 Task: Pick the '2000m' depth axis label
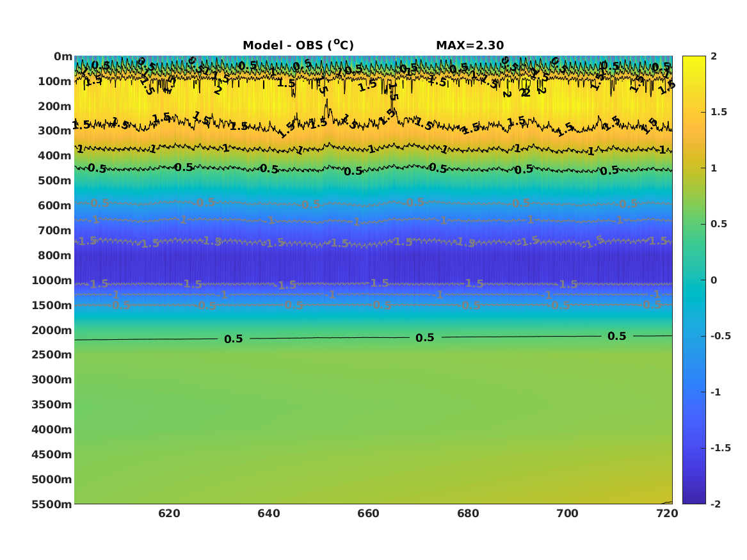pyautogui.click(x=52, y=330)
